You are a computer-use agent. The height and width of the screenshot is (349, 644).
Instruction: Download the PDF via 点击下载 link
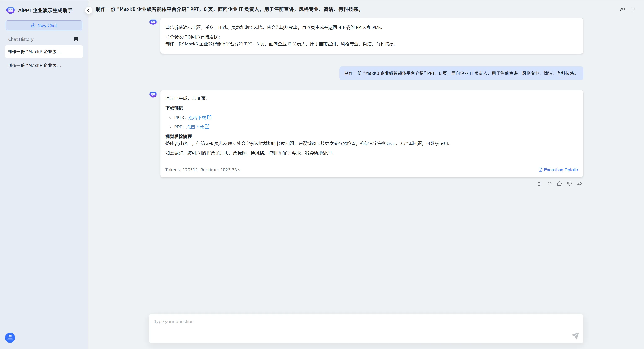(x=198, y=127)
